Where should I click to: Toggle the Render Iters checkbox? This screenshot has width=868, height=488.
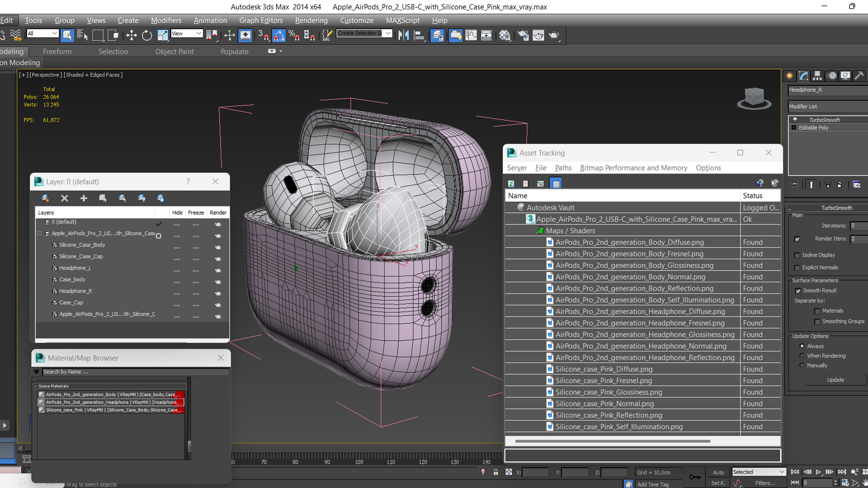point(797,239)
